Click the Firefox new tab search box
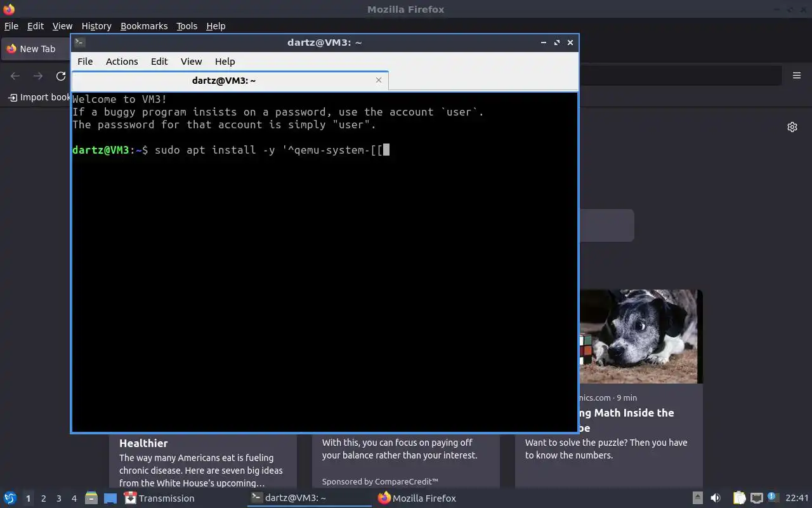Screen dimensions: 812x508 [606, 225]
